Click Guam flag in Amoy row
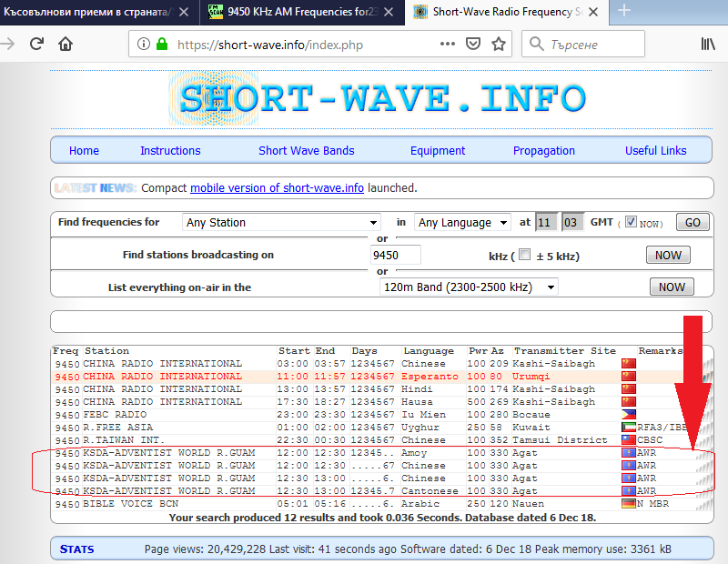This screenshot has width=728, height=564. [629, 453]
